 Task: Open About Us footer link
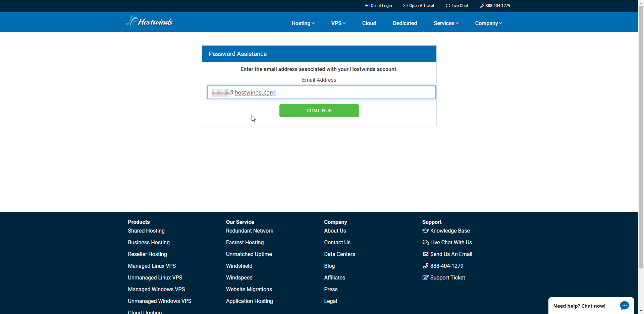(x=335, y=231)
